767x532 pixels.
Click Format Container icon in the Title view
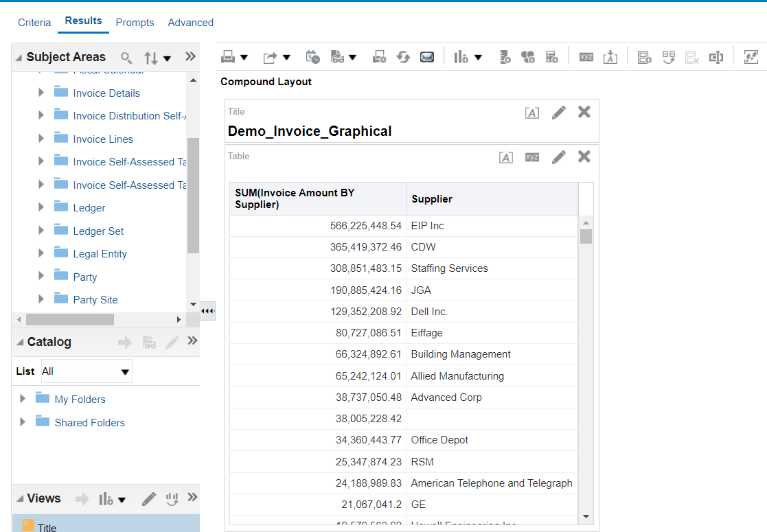(532, 113)
